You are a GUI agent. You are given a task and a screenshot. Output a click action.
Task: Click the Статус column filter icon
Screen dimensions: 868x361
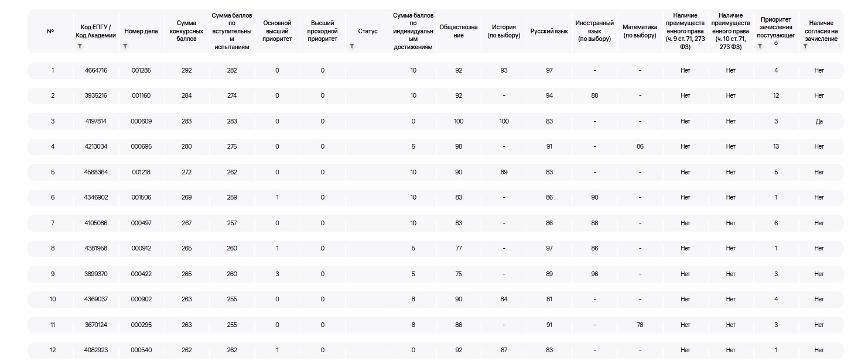coord(351,46)
